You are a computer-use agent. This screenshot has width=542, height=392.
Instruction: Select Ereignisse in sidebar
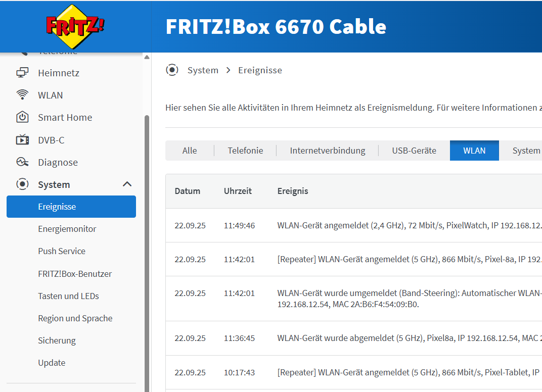(x=71, y=207)
